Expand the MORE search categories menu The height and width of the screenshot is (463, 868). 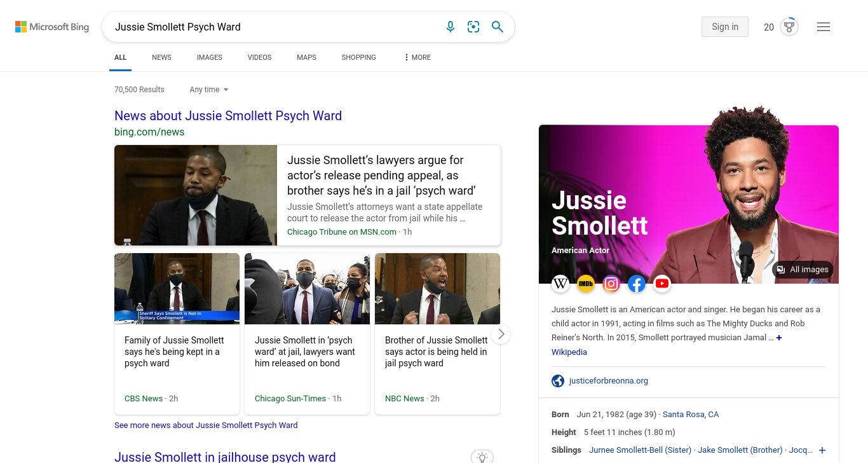(x=417, y=57)
